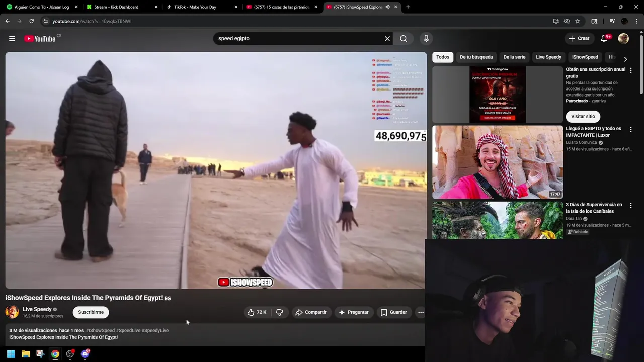Viewport: 644px width, 362px height.
Task: Open the notifications bell
Action: 605,39
